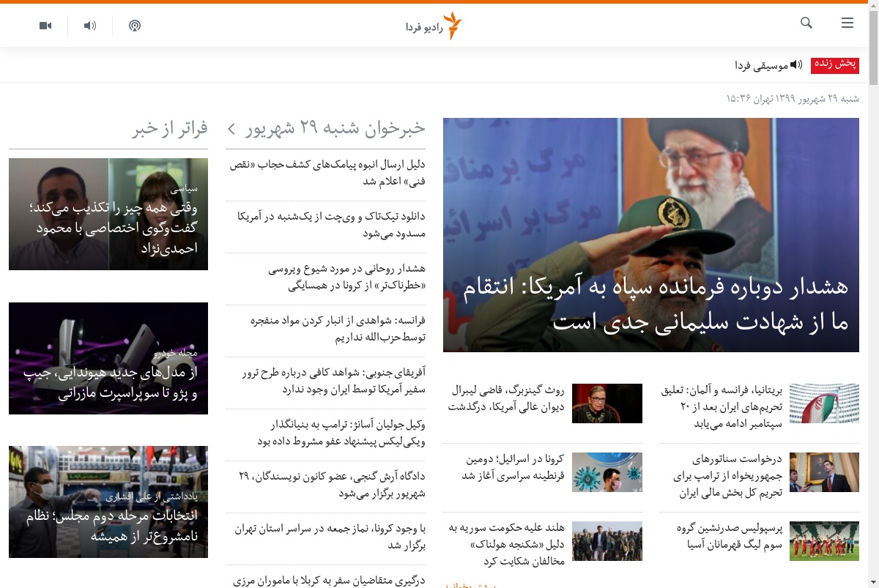This screenshot has width=879, height=588.
Task: Click the audio speaker icon in header
Action: click(90, 26)
